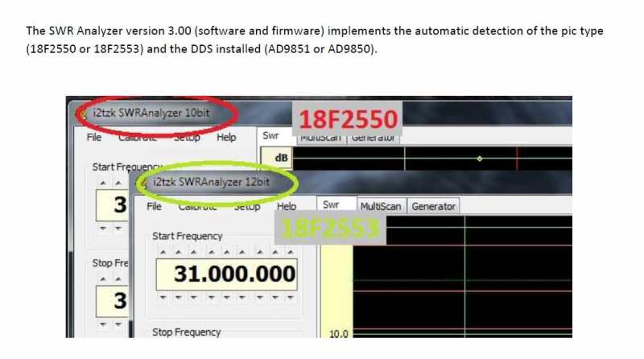
Task: Click the 31.000.000 Start Frequency field
Action: click(x=227, y=274)
